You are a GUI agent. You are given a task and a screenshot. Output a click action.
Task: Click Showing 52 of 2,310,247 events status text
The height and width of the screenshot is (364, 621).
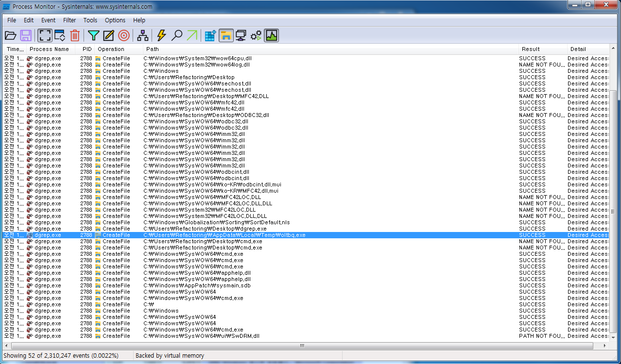(61, 356)
